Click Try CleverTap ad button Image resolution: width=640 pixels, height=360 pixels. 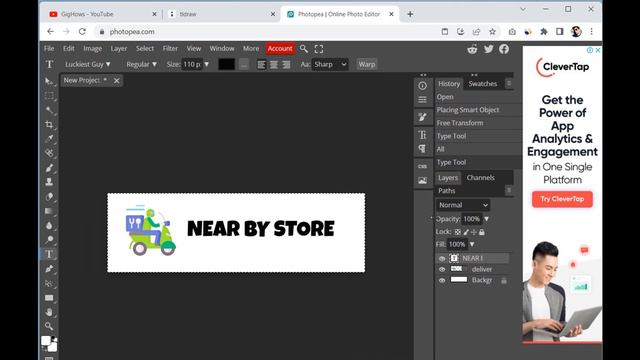(562, 199)
